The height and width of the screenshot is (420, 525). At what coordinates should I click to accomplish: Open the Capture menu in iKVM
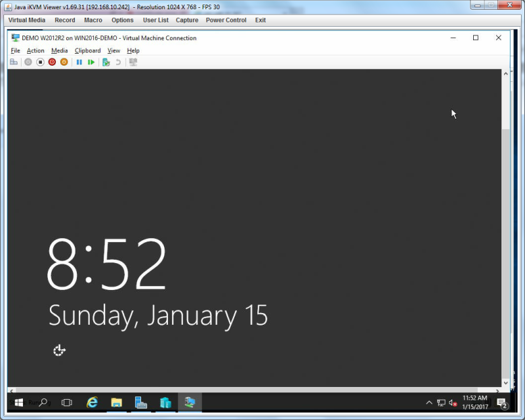point(187,20)
